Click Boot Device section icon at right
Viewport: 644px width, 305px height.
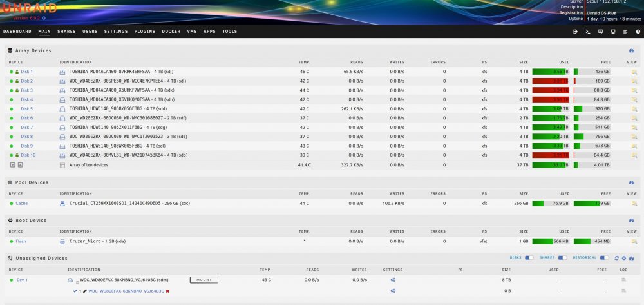point(631,221)
